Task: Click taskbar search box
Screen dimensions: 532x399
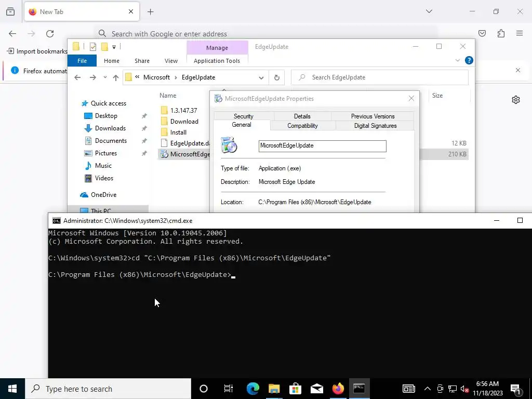Action: pyautogui.click(x=108, y=389)
